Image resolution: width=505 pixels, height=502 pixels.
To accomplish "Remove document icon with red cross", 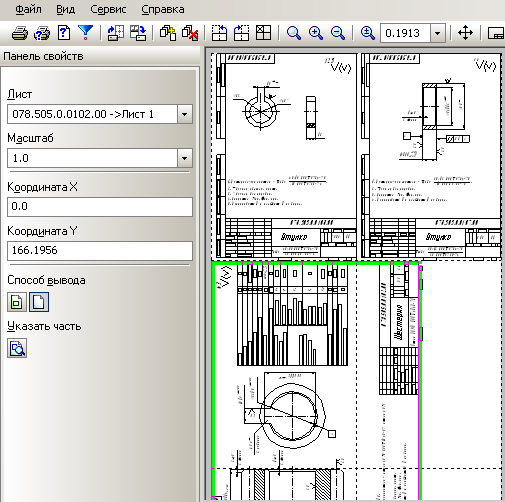I will [x=190, y=33].
